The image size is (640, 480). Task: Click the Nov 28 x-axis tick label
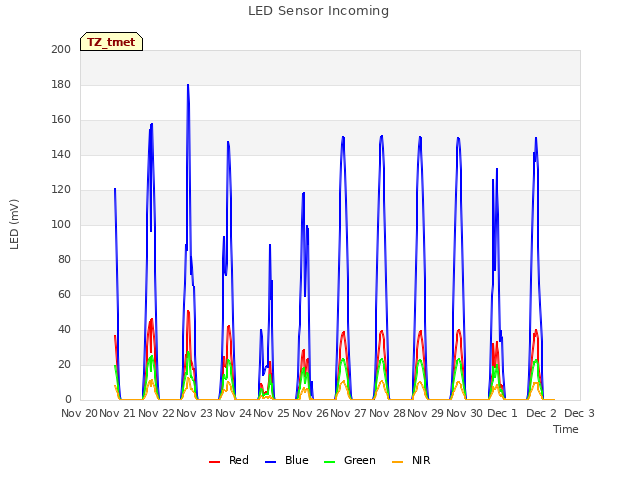pyautogui.click(x=387, y=413)
